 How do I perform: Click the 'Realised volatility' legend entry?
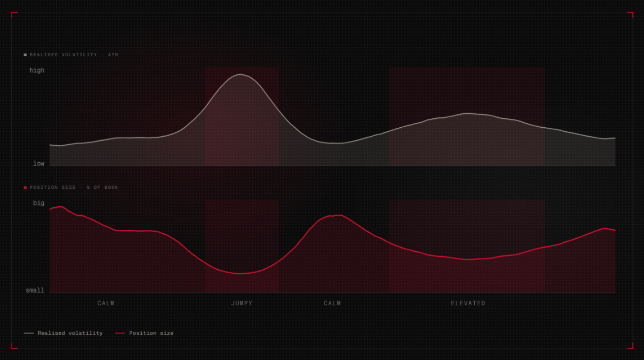63,333
